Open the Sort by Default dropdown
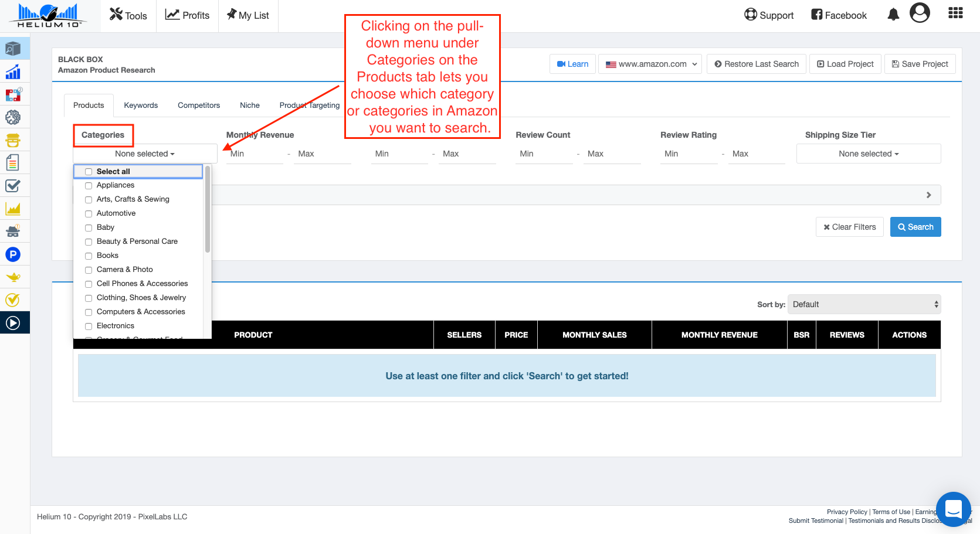The width and height of the screenshot is (980, 534). point(864,304)
